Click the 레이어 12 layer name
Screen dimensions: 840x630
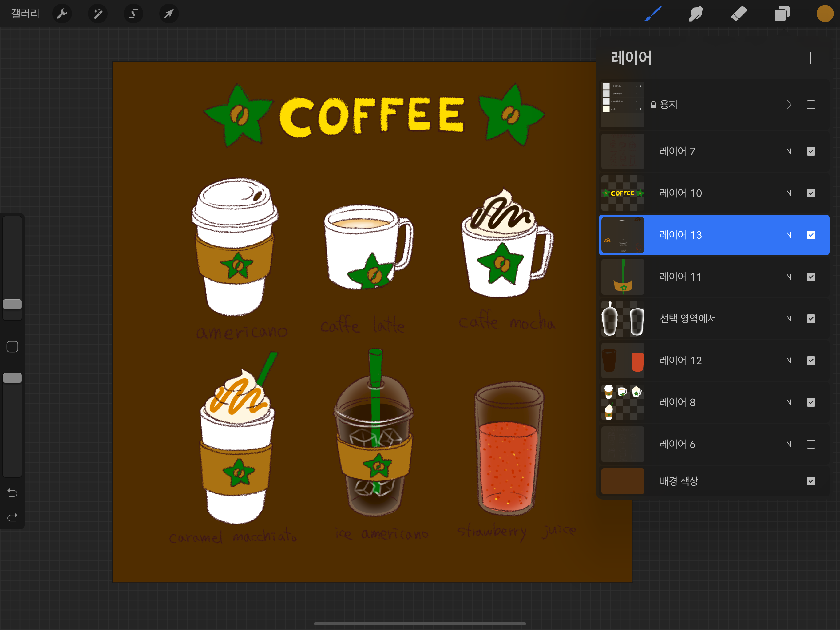click(x=680, y=360)
